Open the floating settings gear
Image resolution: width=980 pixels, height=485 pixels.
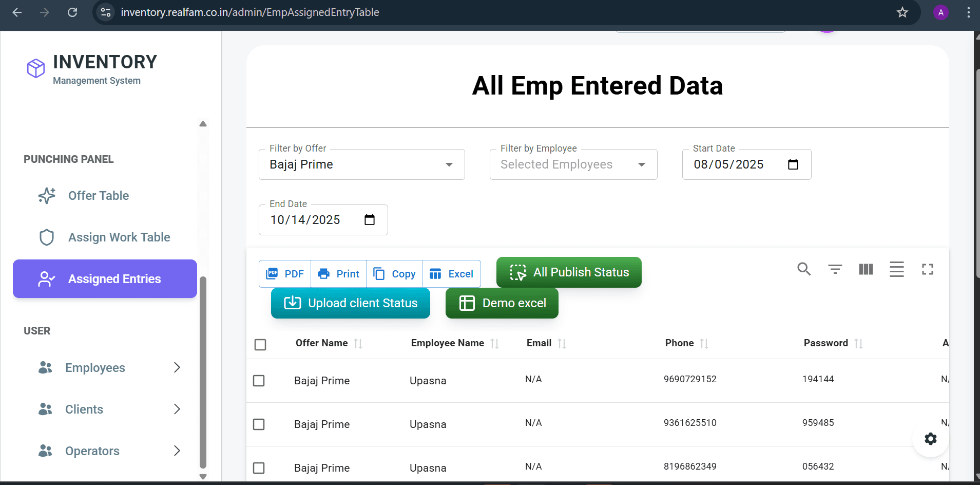[x=931, y=439]
